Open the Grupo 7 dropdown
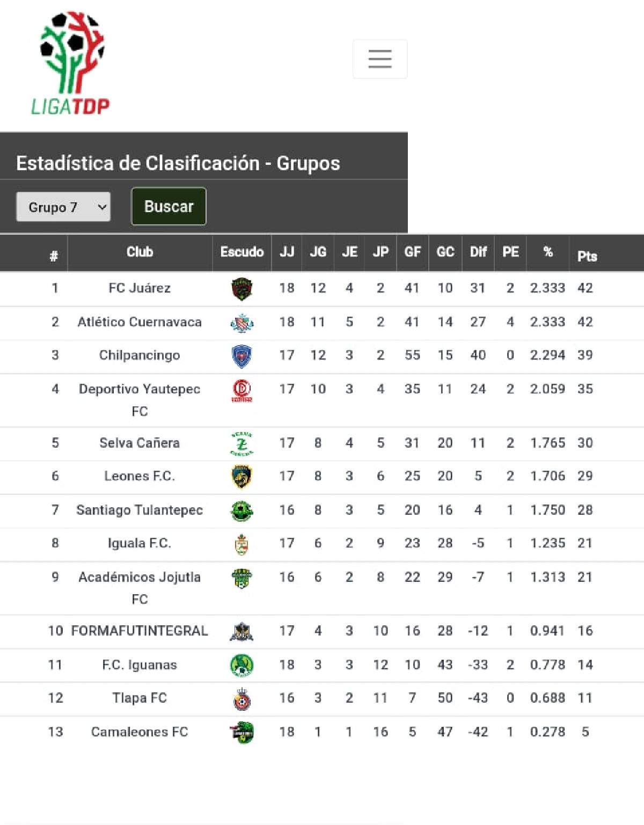Screen dimensions: 644x825 [63, 207]
